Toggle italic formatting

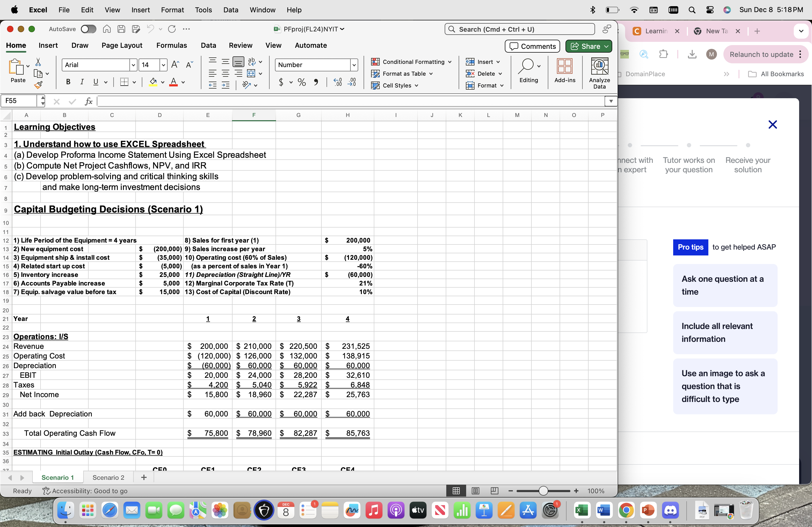(x=82, y=82)
